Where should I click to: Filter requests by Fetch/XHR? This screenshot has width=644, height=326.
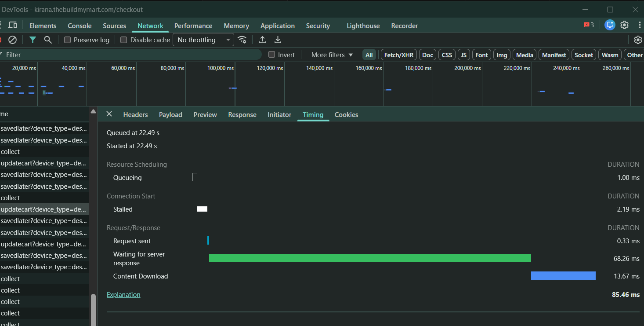click(x=399, y=55)
